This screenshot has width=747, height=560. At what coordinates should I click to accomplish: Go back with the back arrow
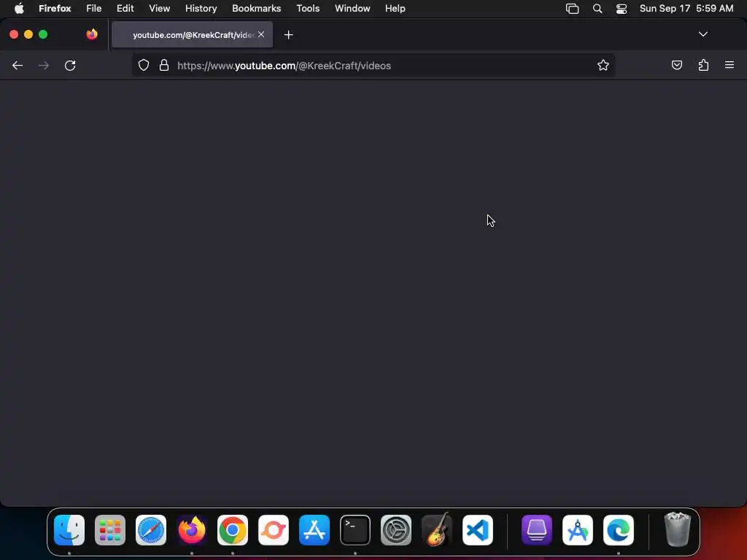[x=18, y=66]
